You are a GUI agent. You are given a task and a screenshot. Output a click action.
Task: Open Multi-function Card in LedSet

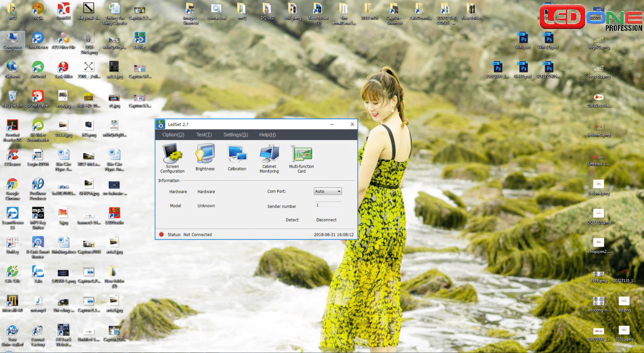[x=302, y=159]
